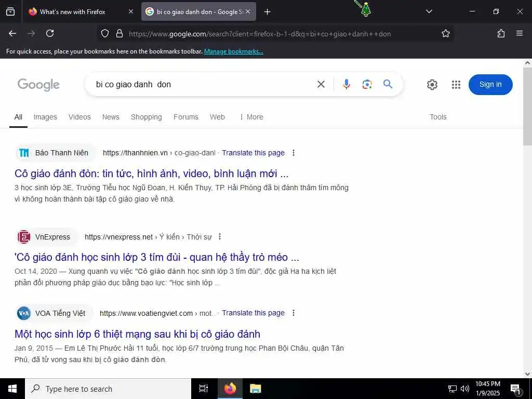This screenshot has width=532, height=399.
Task: Open Manage bookmarks link
Action: coord(233,51)
